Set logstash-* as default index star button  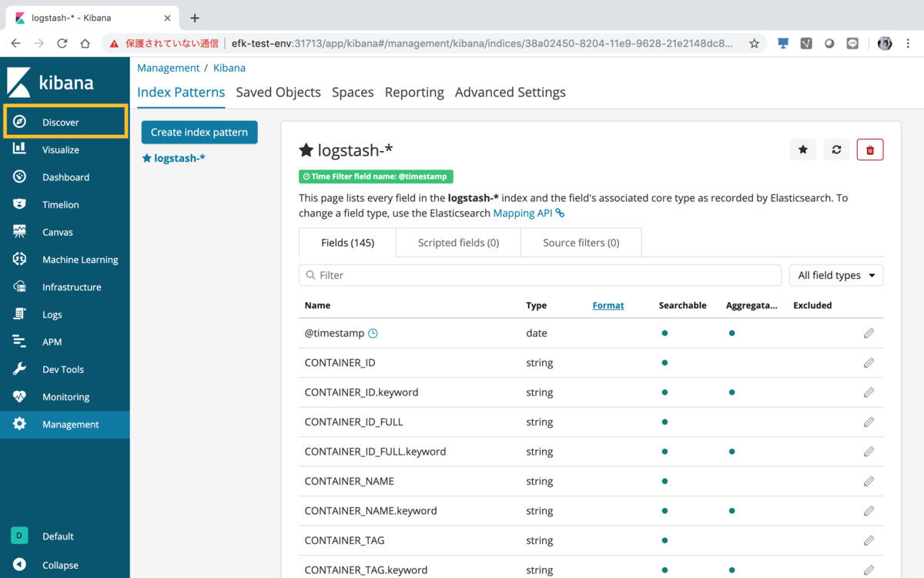tap(803, 150)
